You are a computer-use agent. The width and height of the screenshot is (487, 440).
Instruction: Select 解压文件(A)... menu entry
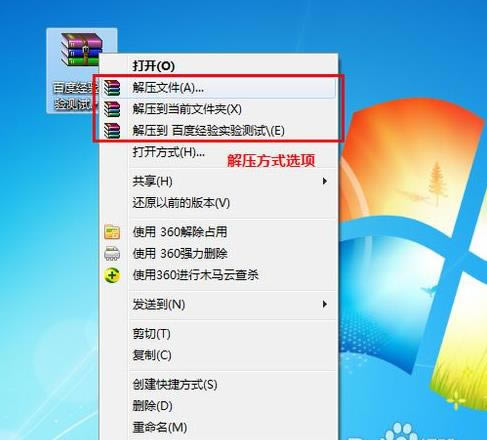pos(218,88)
